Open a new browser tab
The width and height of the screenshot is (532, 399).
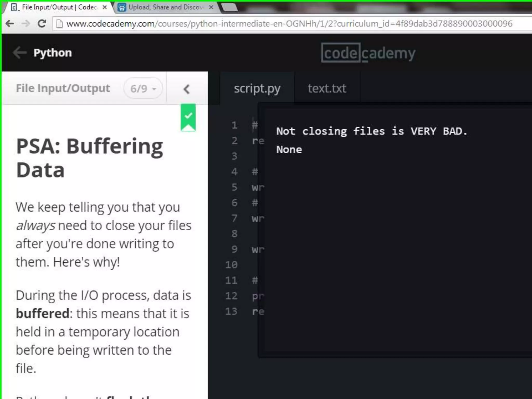coord(230,8)
